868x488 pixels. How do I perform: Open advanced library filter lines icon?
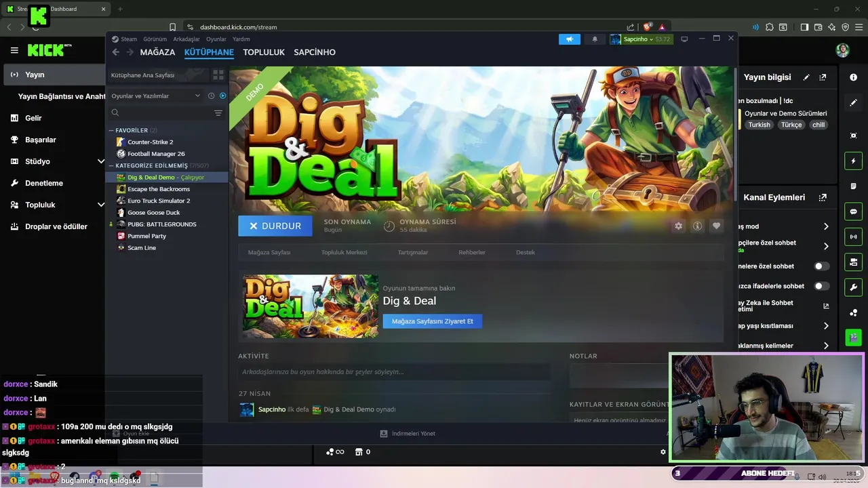pos(218,113)
